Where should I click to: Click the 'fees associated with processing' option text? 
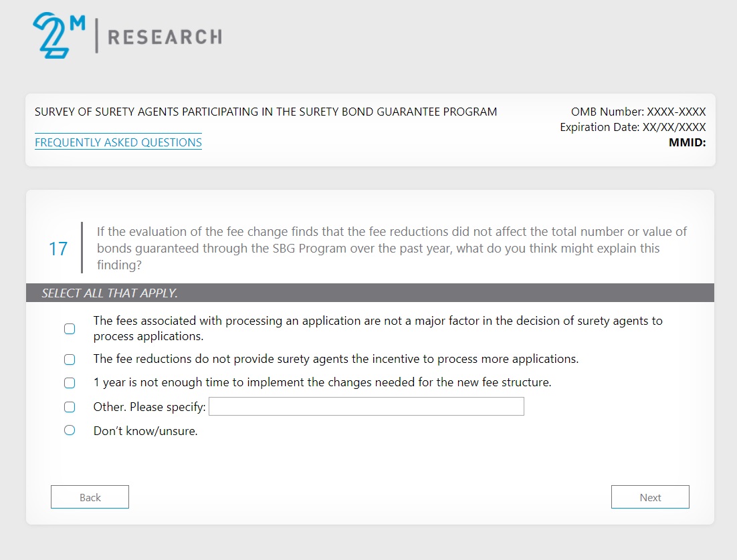(x=378, y=328)
